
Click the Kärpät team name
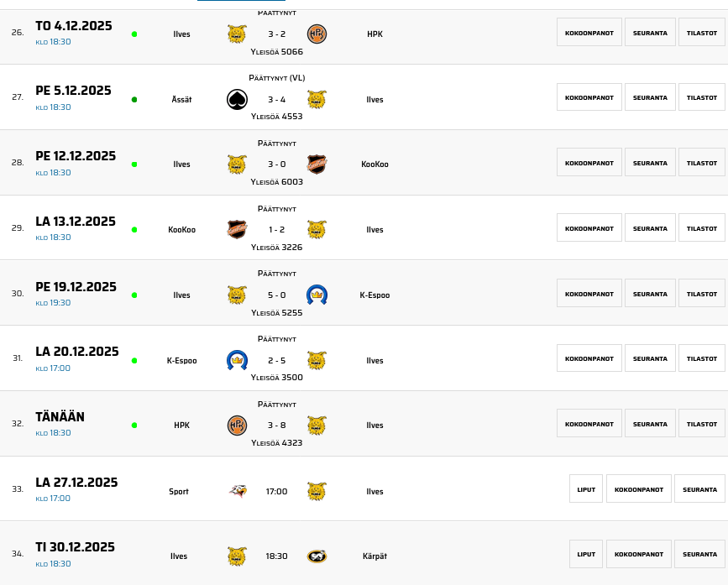pos(374,556)
